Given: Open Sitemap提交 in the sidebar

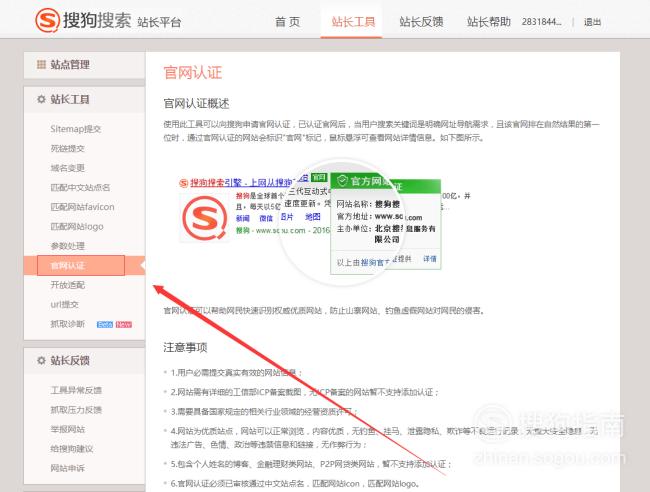Looking at the screenshot, I should click(75, 129).
